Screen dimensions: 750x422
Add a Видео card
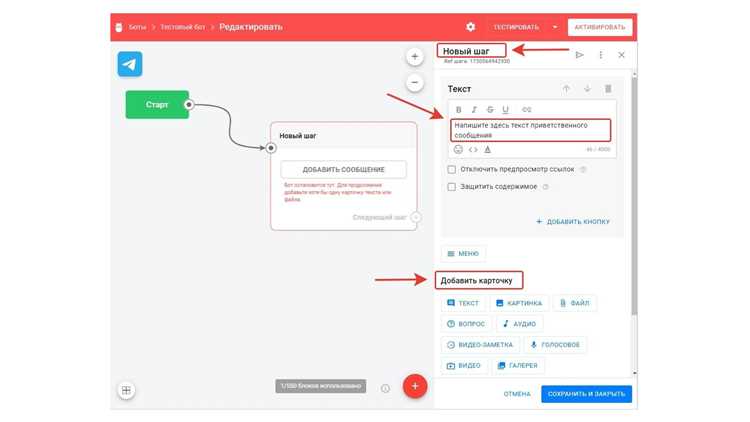click(464, 366)
